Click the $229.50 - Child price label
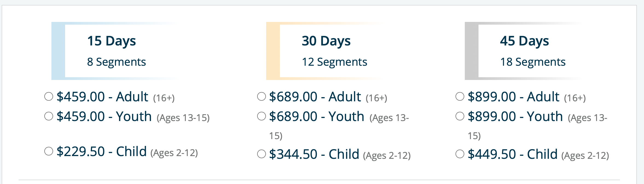Viewport: 644px width, 184px height. [101, 151]
